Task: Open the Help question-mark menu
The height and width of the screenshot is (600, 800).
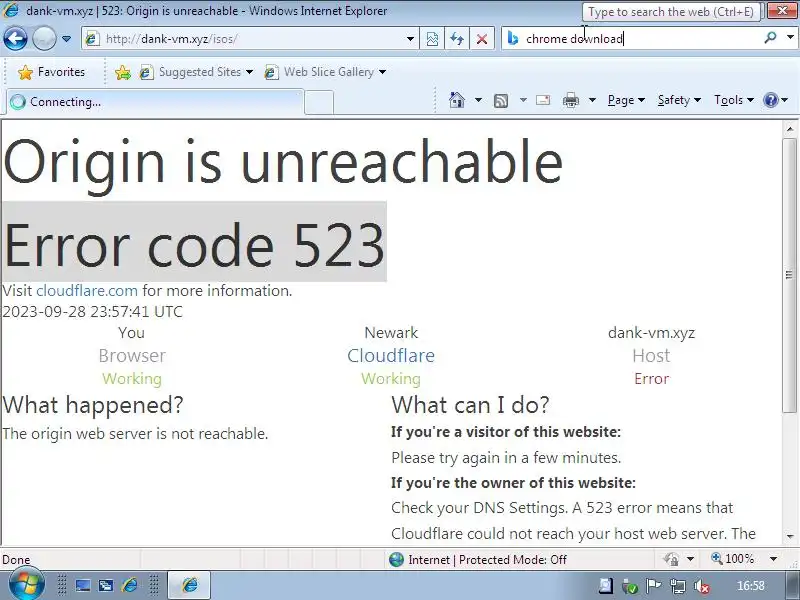Action: point(775,100)
